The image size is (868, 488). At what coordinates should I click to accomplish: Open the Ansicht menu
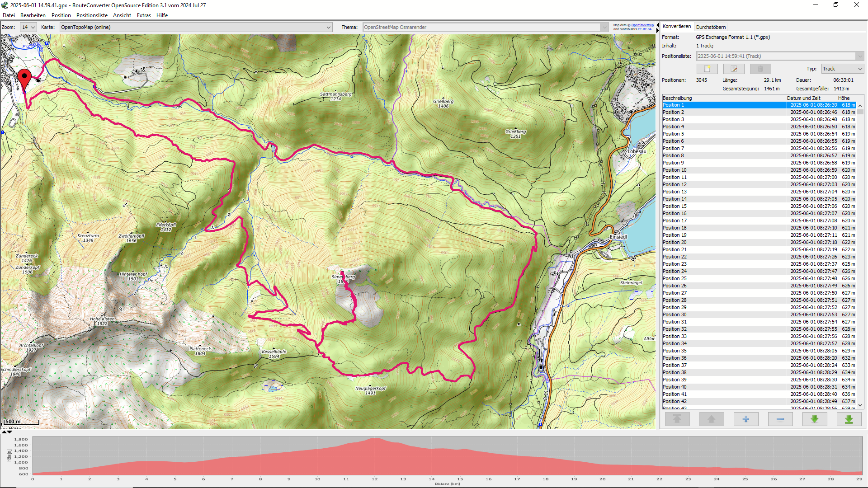point(122,15)
